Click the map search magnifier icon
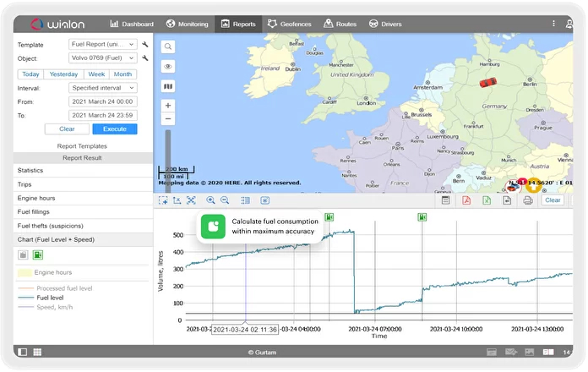 point(168,47)
